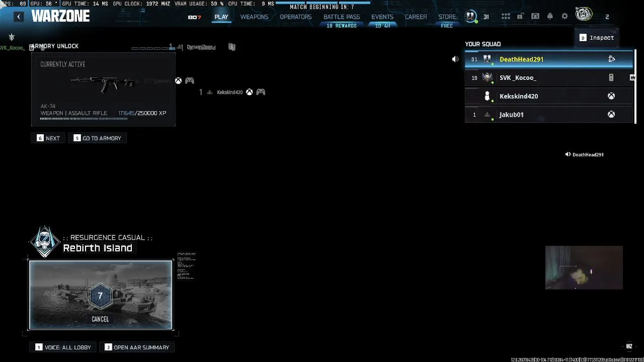Cancel matchmaking with the CANCEL button

(x=100, y=319)
